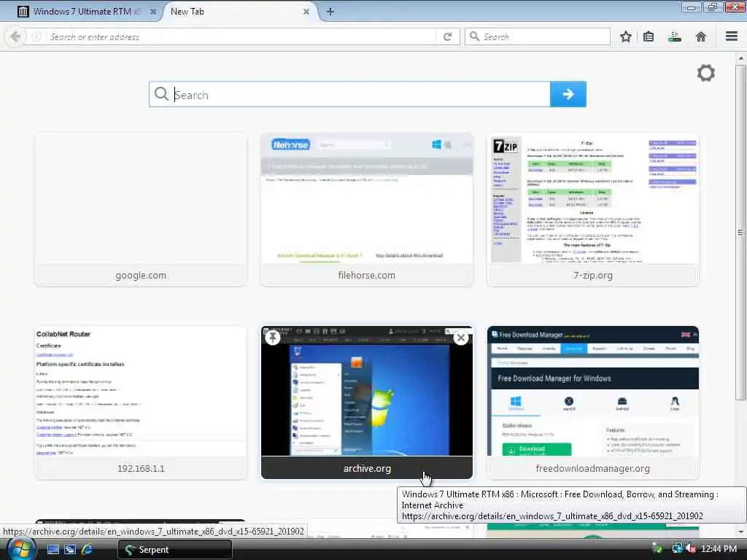Open the freedownloadmanager.org tile
Image resolution: width=747 pixels, height=560 pixels.
(x=592, y=402)
